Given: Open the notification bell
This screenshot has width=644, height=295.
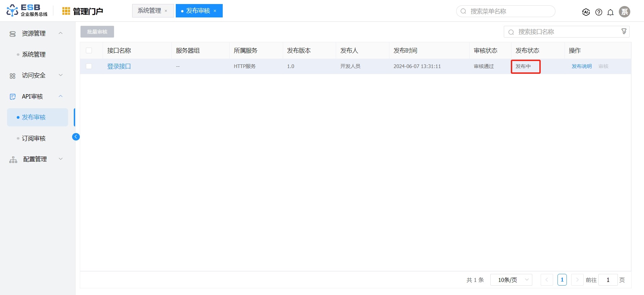Looking at the screenshot, I should (x=610, y=12).
